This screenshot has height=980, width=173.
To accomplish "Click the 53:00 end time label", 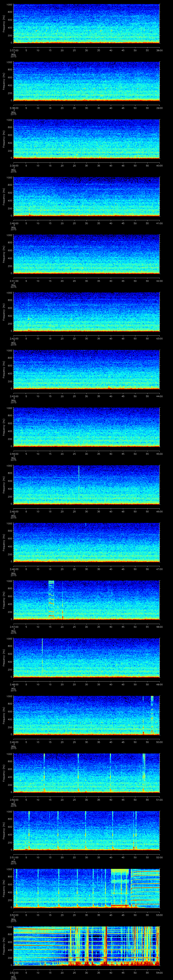I will (159, 915).
